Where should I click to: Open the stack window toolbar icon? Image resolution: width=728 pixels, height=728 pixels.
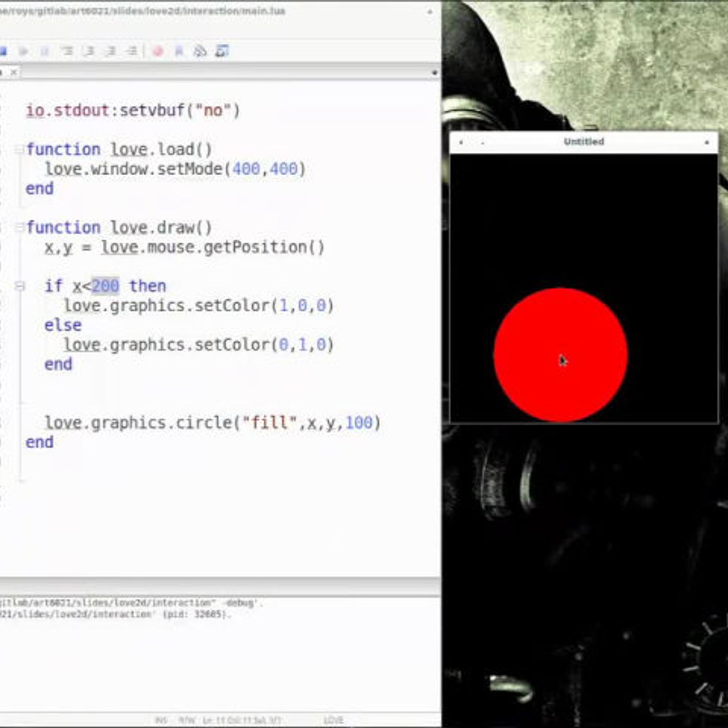point(200,51)
